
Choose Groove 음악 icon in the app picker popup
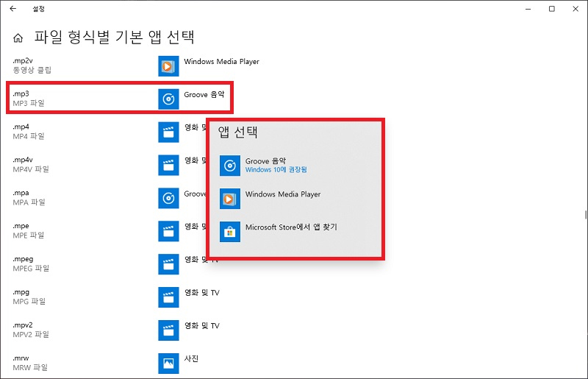click(x=230, y=166)
